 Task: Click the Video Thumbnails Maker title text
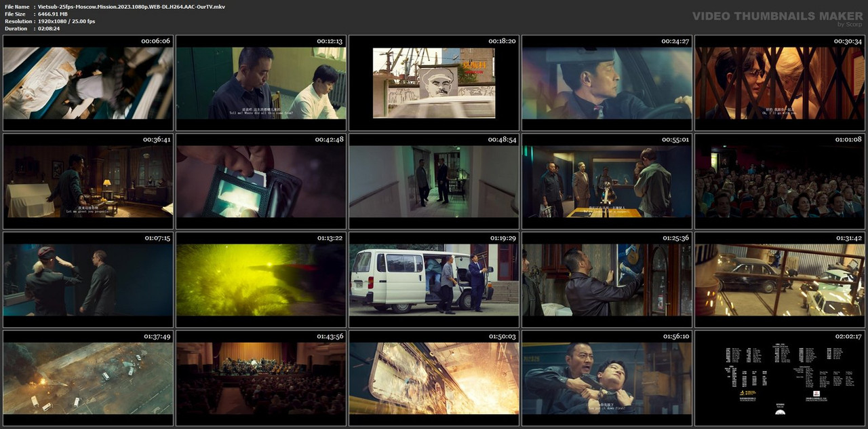(777, 16)
